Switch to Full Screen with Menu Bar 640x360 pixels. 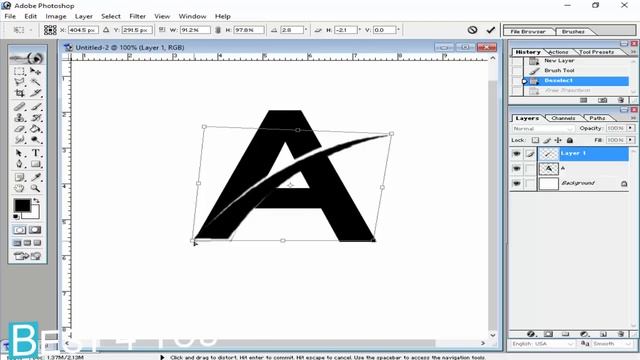click(27, 243)
